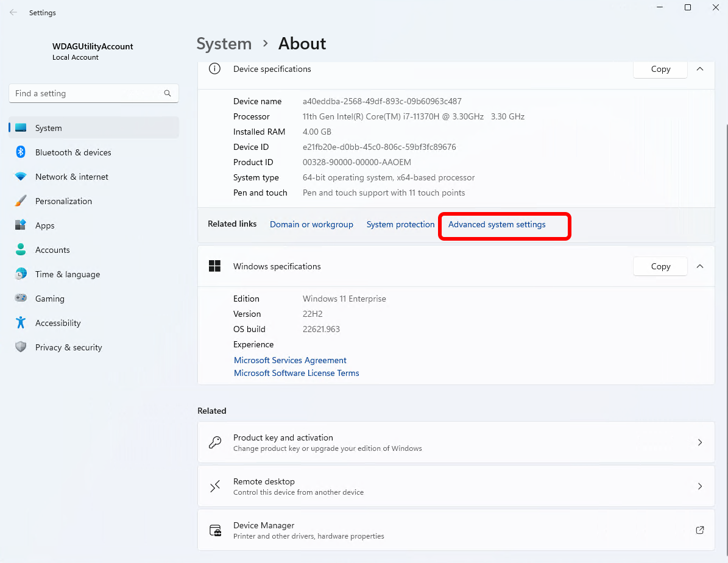Switch to the Accounts section

click(52, 249)
